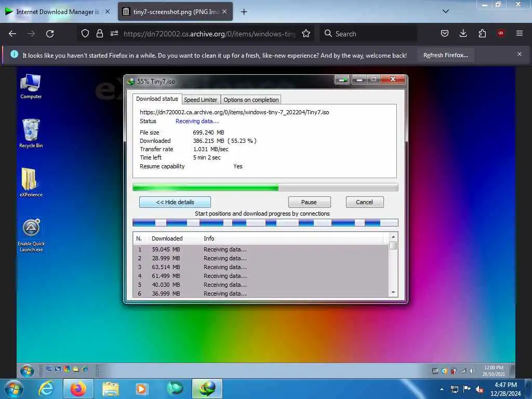Open the tracking protection shield icon
The image size is (532, 399).
coord(85,33)
